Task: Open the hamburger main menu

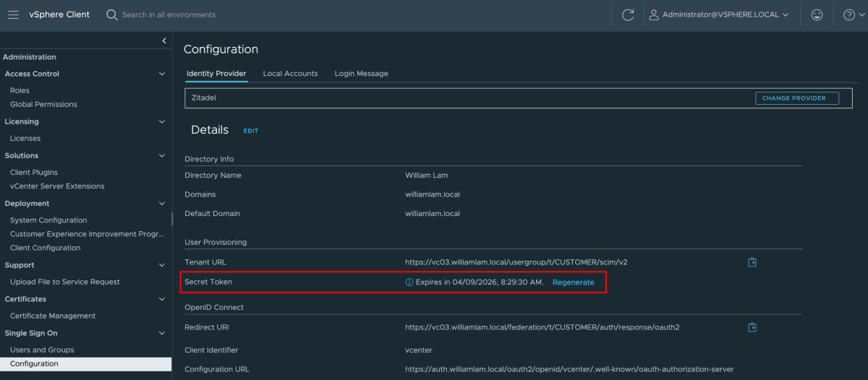Action: click(13, 14)
